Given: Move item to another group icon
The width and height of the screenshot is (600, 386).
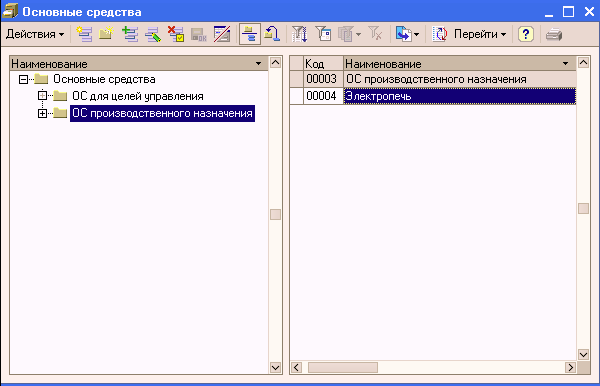Looking at the screenshot, I should pos(272,34).
